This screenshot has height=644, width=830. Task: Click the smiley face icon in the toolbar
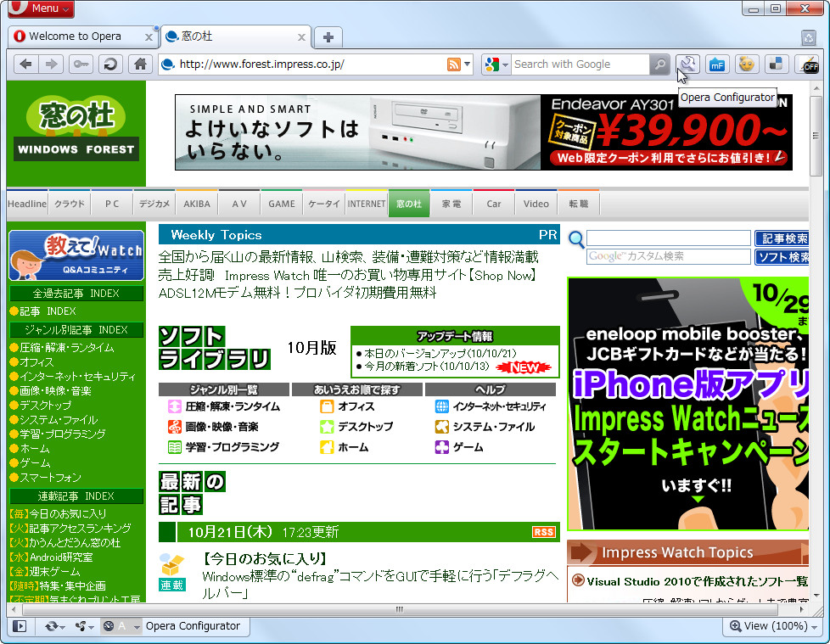pyautogui.click(x=746, y=64)
